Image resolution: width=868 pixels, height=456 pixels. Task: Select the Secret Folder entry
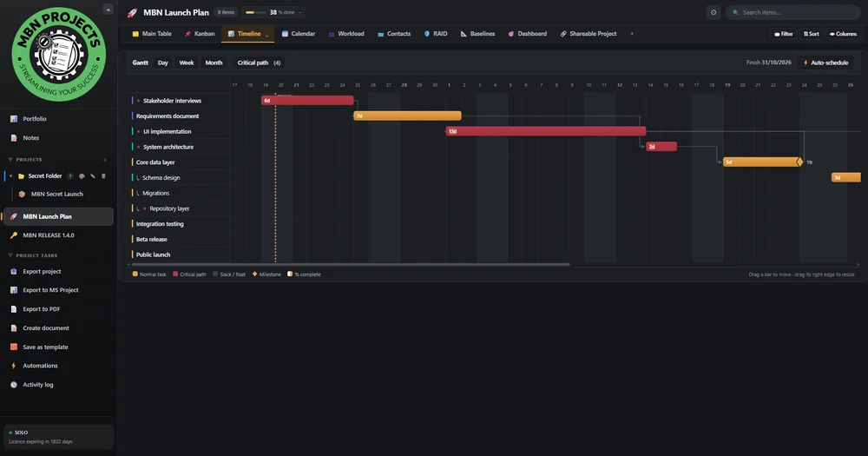point(45,176)
